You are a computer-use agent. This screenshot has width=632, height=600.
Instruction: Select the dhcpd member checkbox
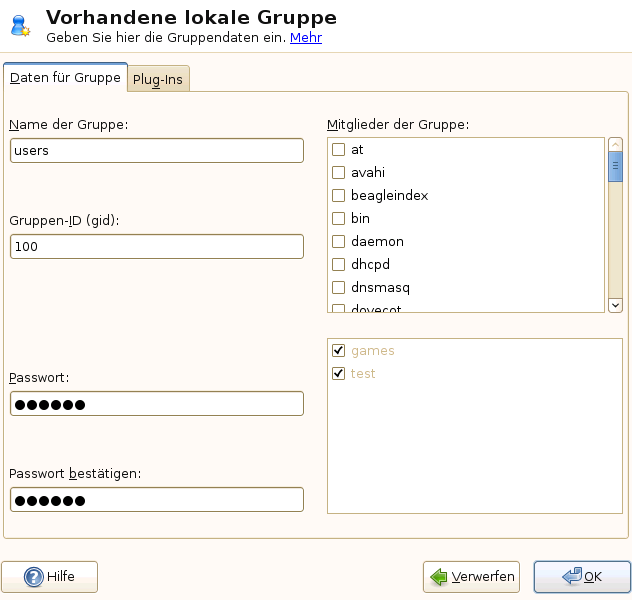339,265
